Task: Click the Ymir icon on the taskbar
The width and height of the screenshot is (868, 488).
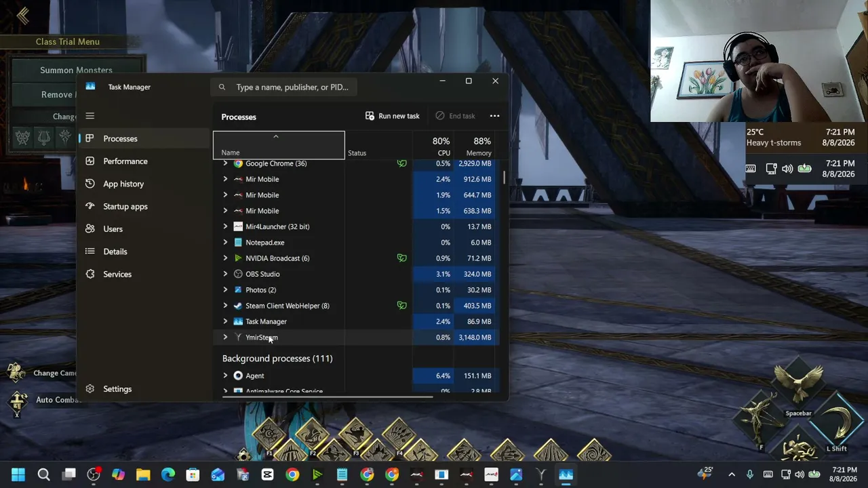Action: [x=541, y=474]
